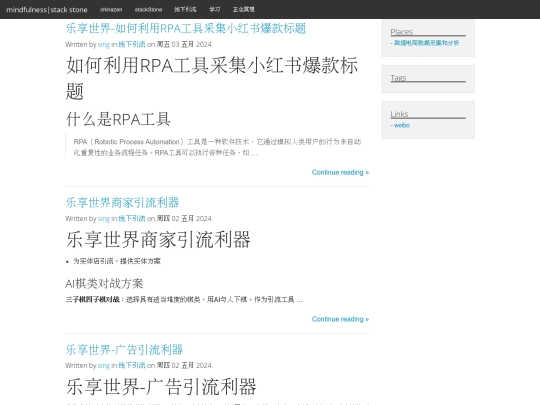The width and height of the screenshot is (540, 405).
Task: Click the subheading AI棋类对战方案
Action: [104, 283]
